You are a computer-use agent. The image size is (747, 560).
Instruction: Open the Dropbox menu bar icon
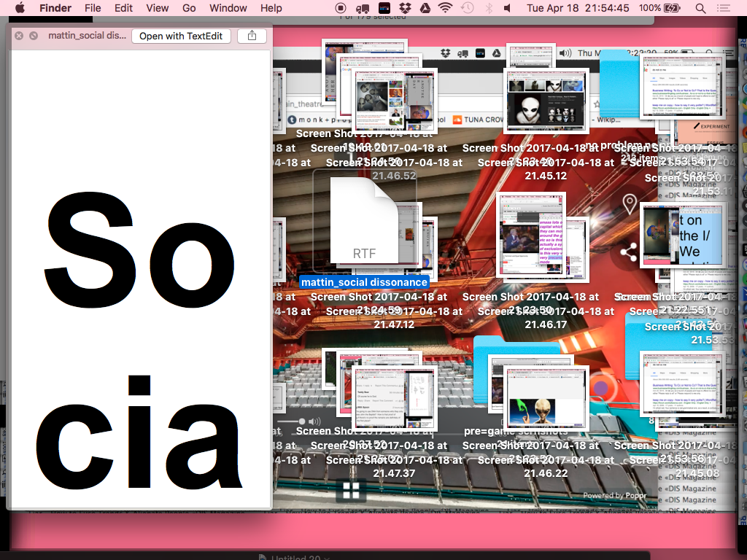coord(405,8)
